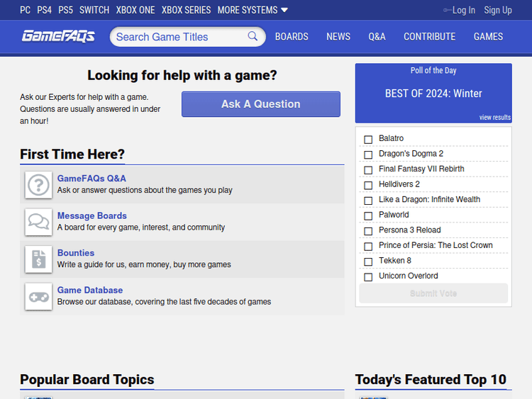Check the Dragon's Dogma 2 checkbox

pyautogui.click(x=368, y=154)
